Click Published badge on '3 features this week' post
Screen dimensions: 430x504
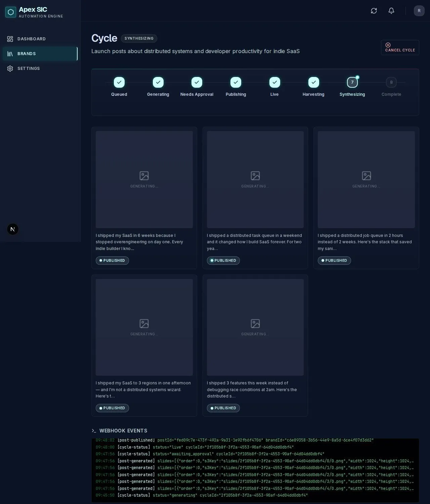223,408
